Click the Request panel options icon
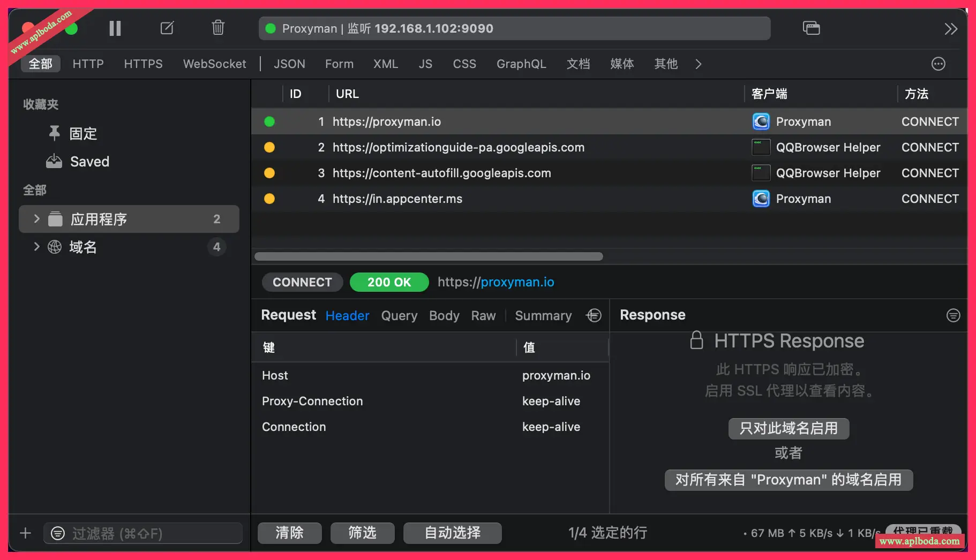 click(x=594, y=315)
